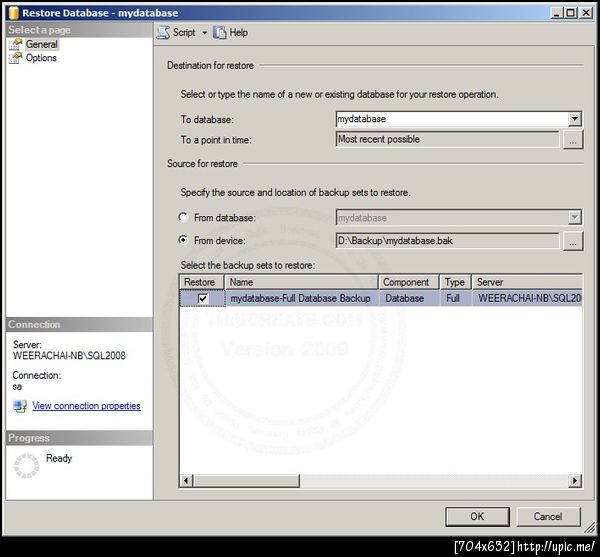
Task: Click the Ready status text
Action: coord(59,458)
